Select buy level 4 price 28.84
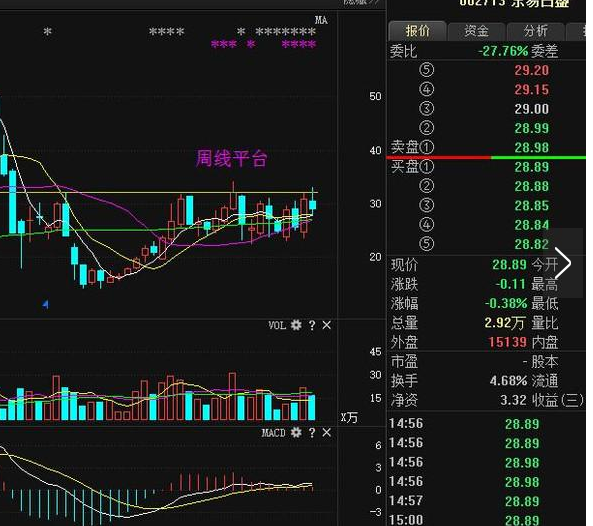 (531, 225)
